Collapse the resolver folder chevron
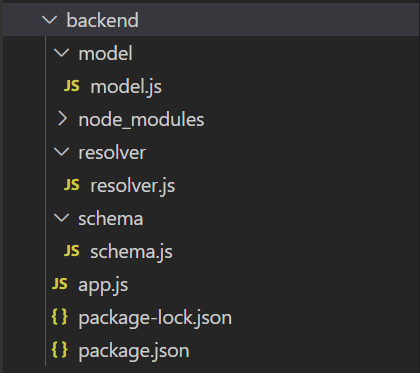Viewport: 420px width, 373px height. click(x=62, y=152)
